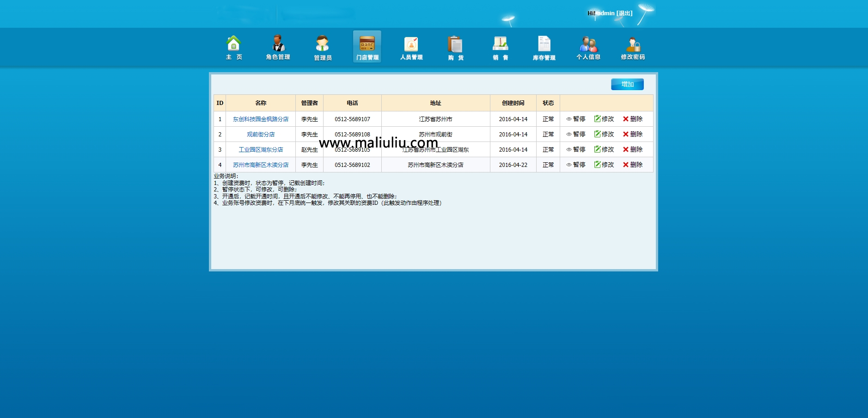Switch to the 门店管理 store management tab
Screen dimensions: 868x418
click(367, 46)
